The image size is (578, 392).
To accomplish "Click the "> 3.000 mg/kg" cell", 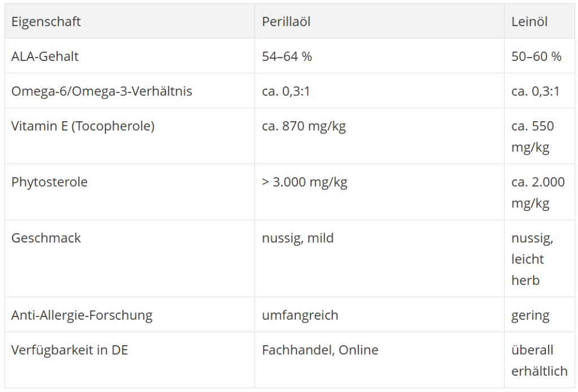I will coord(305,182).
